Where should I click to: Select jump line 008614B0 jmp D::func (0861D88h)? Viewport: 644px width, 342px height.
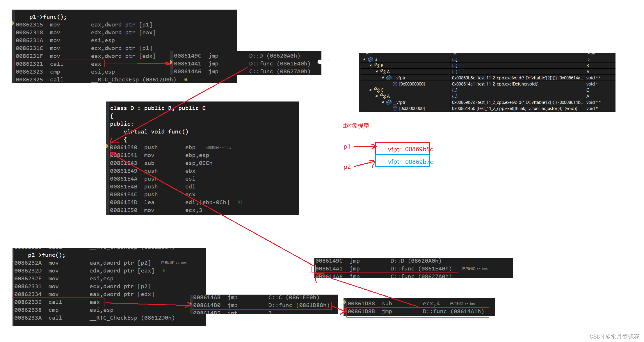click(262, 305)
